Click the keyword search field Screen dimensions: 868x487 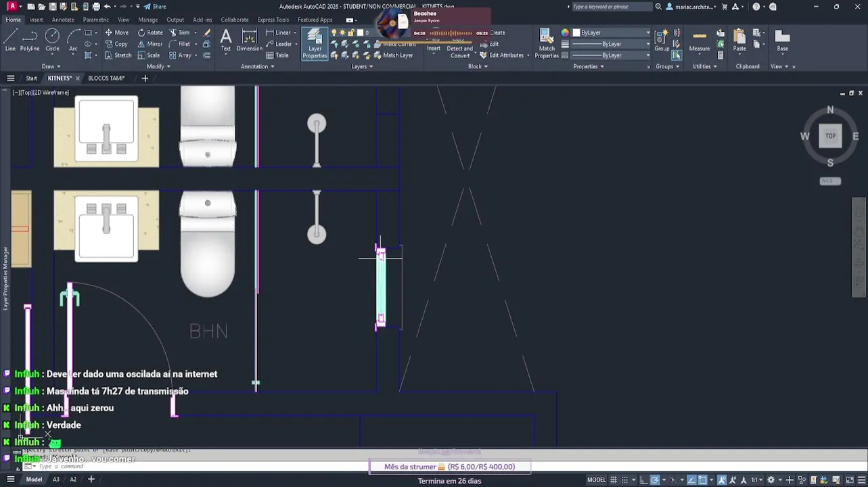pos(611,7)
